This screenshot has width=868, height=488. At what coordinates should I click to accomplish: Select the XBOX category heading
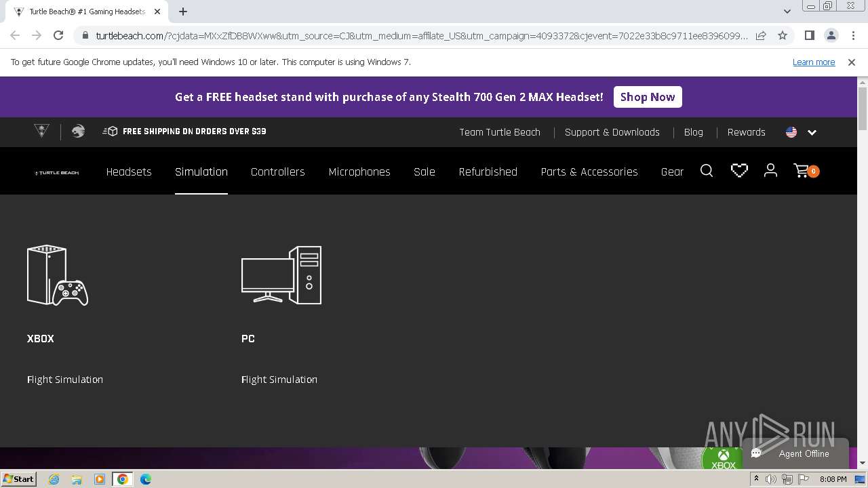(41, 338)
